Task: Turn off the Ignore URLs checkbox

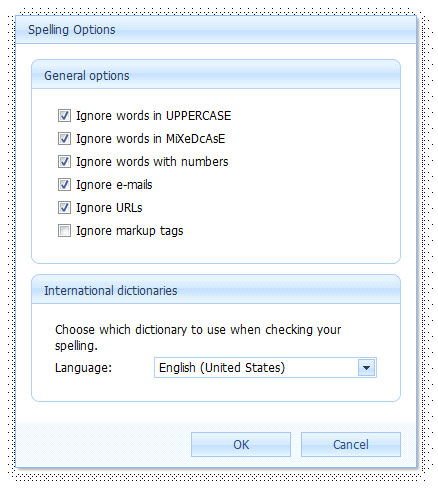Action: tap(64, 208)
